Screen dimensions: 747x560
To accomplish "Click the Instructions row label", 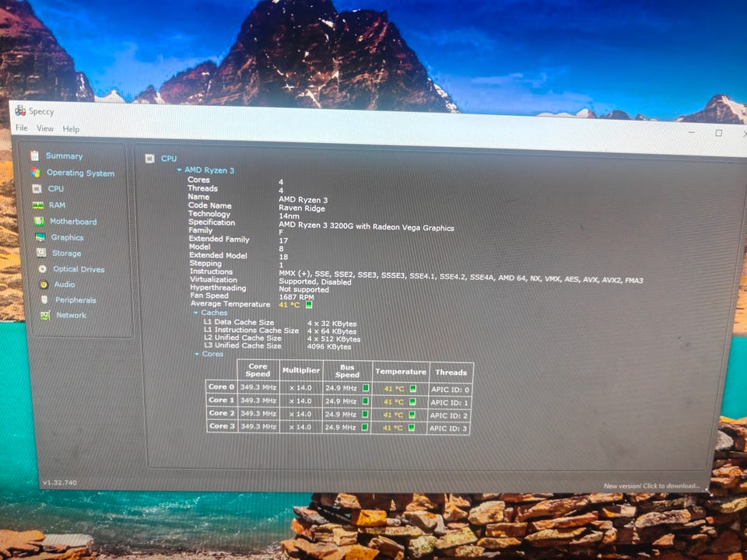I will tap(211, 271).
